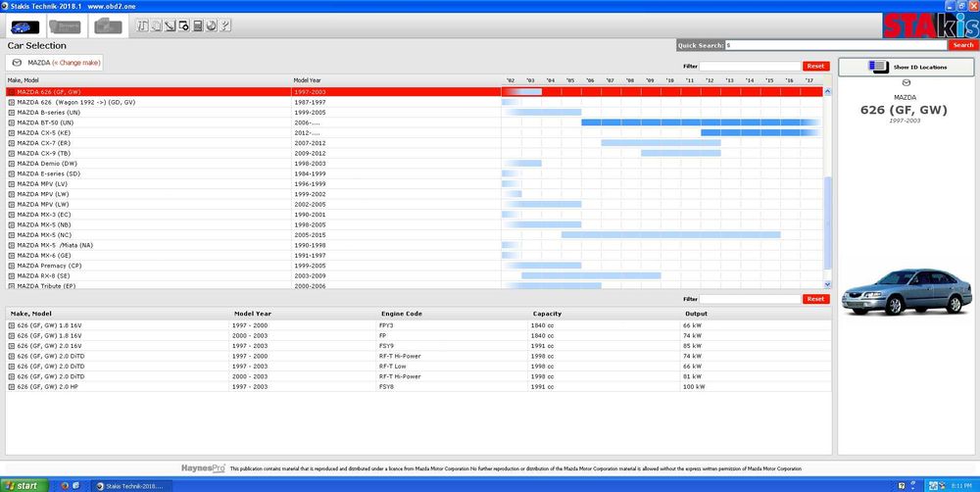Expand the MAZDA CX-5 (KE) row
The width and height of the screenshot is (980, 492).
click(x=12, y=132)
